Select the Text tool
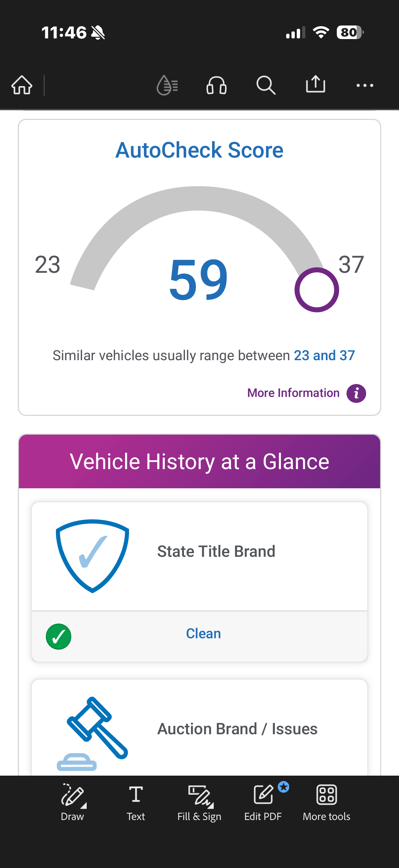This screenshot has width=399, height=868. point(136,802)
